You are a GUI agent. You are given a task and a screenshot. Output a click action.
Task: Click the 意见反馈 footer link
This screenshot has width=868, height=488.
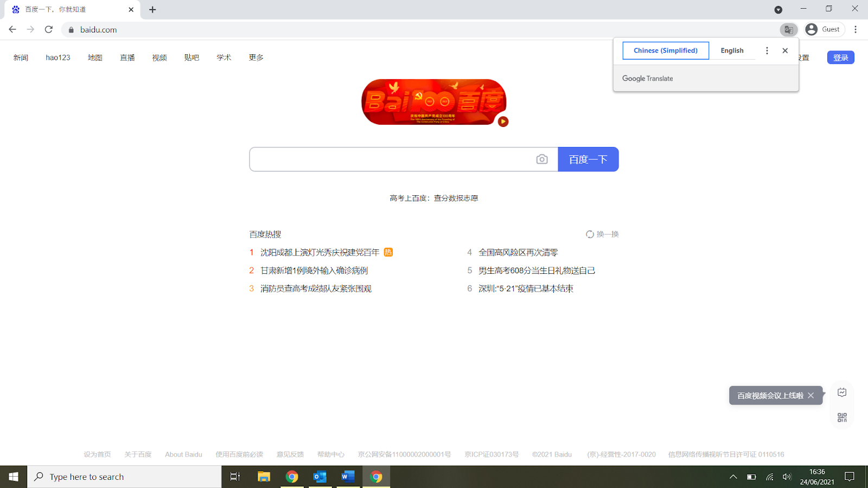point(290,454)
